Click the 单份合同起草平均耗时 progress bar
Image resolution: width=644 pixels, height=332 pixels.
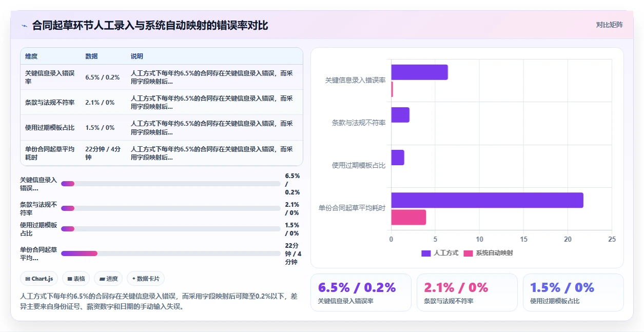[171, 253]
